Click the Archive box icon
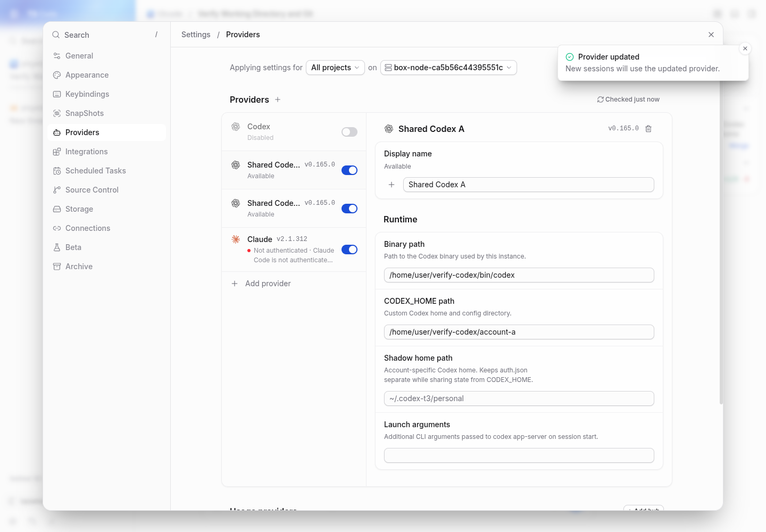This screenshot has width=766, height=532. 57,267
